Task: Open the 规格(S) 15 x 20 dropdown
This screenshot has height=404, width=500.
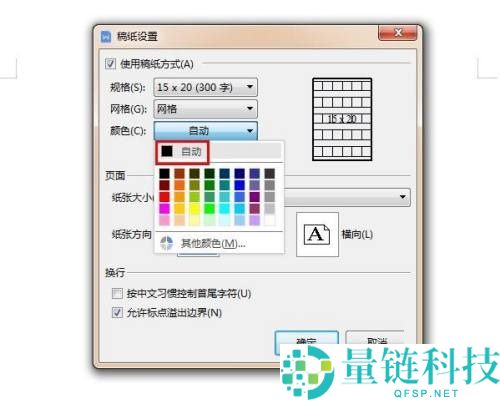Action: 205,87
